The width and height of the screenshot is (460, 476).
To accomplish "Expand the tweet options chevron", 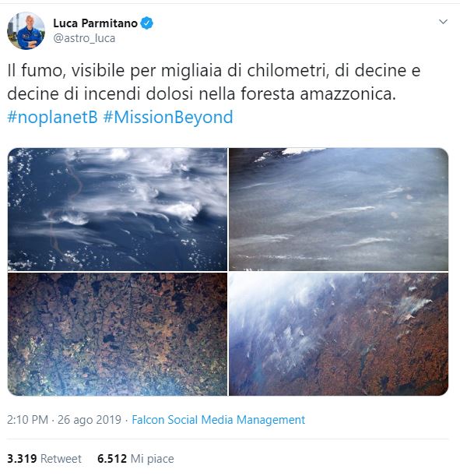I will (443, 22).
